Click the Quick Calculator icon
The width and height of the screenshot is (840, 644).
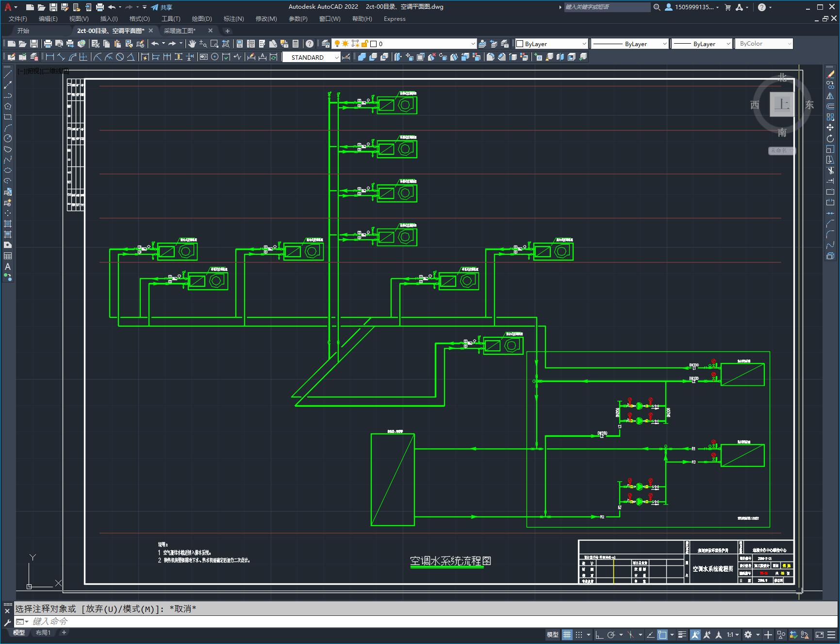click(296, 44)
